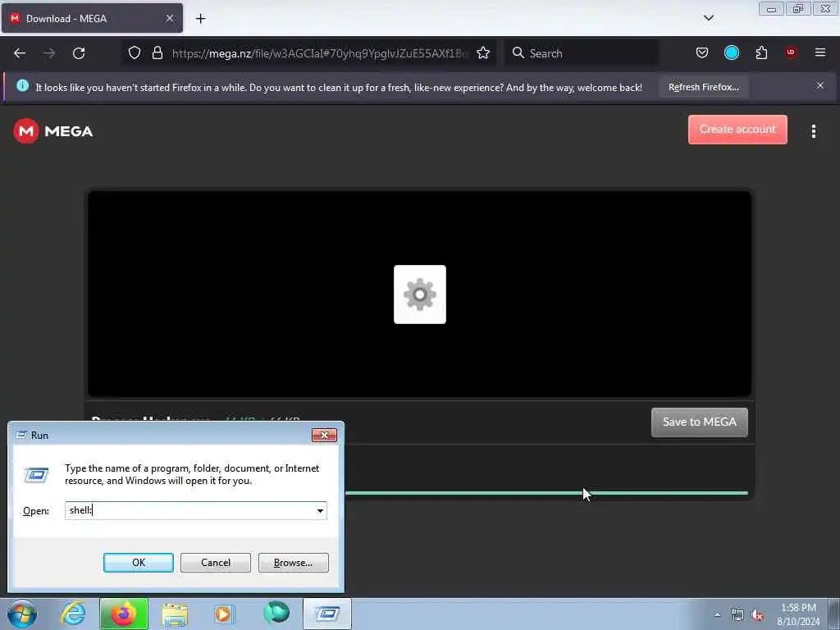Click the site security padlock icon

click(x=157, y=52)
